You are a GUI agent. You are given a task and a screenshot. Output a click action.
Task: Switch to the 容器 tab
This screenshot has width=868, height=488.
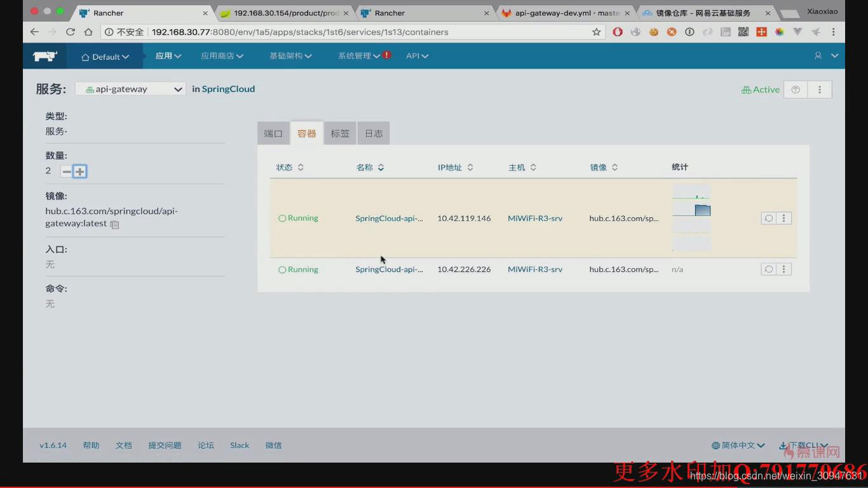coord(306,133)
